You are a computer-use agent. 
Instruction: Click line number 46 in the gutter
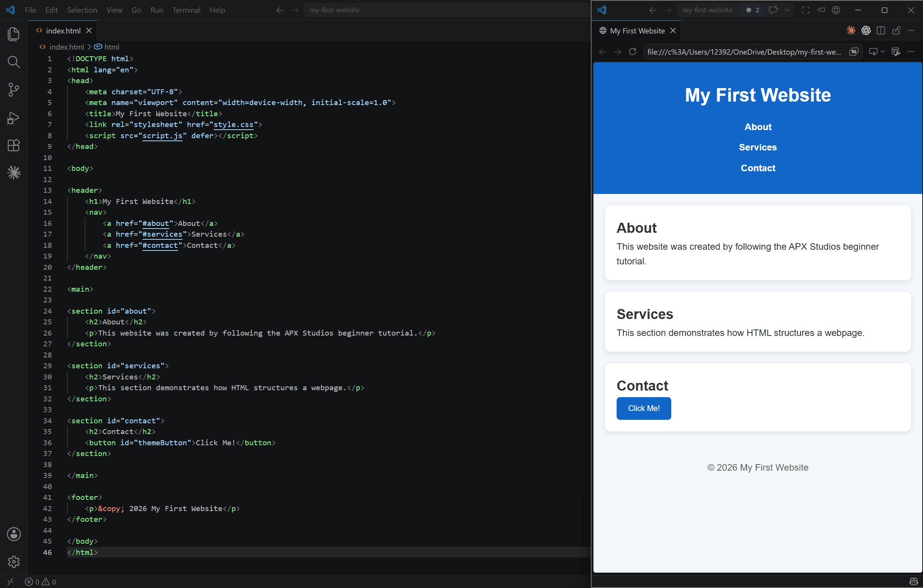click(x=47, y=552)
